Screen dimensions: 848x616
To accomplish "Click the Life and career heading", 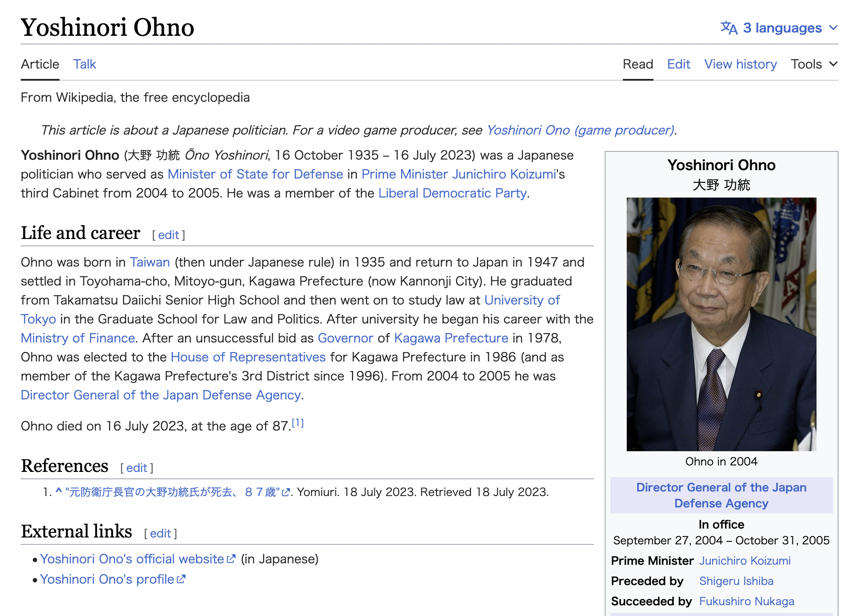I will click(x=81, y=233).
